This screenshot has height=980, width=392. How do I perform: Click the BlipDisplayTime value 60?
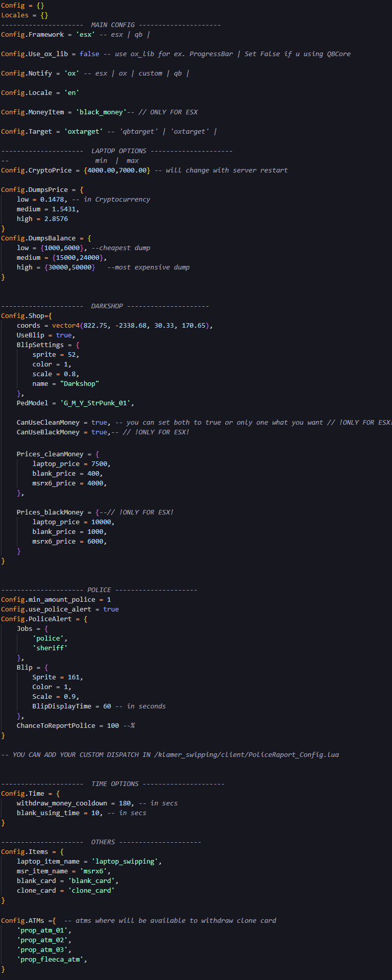coord(107,706)
